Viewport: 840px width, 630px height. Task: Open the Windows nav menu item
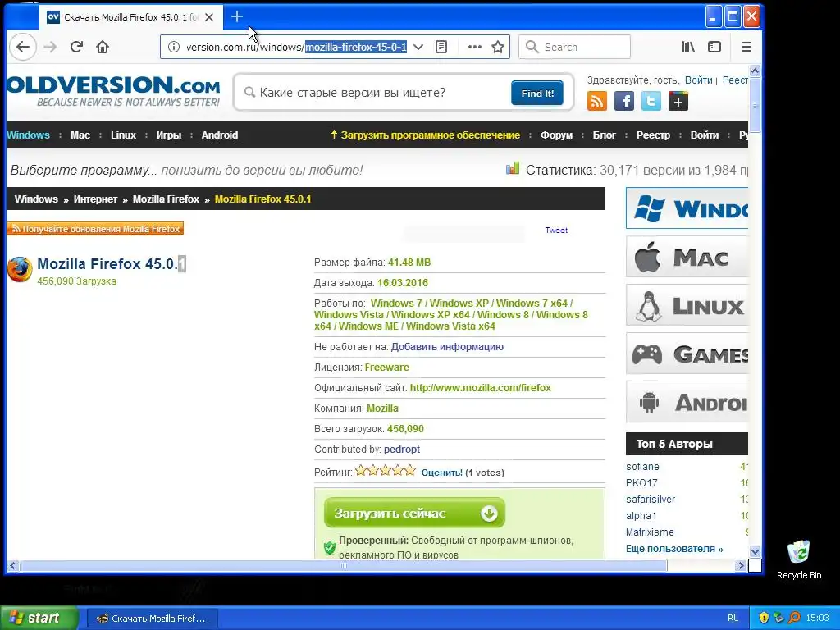coord(28,135)
